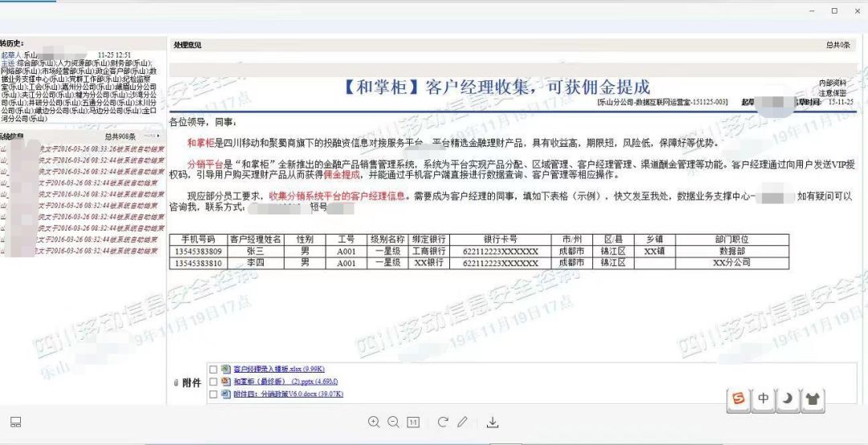868x445 pixels.
Task: Click the 总共908条 count label
Action: click(120, 137)
